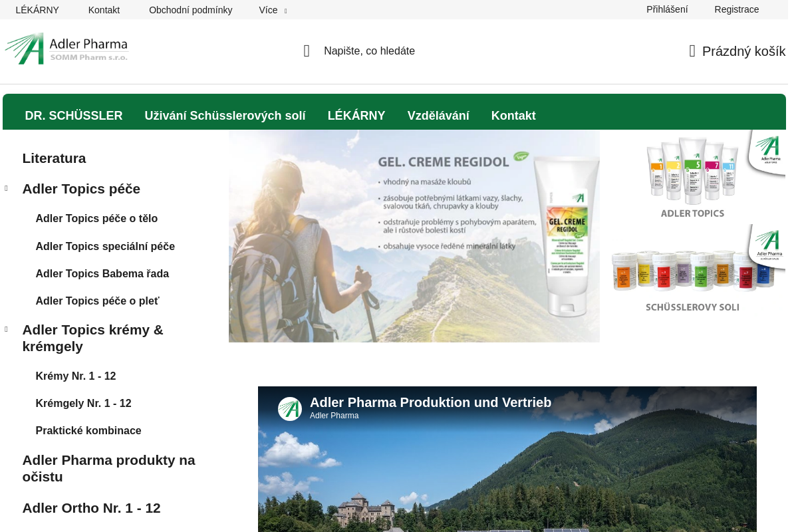The width and height of the screenshot is (798, 532).
Task: Open the shopping cart icon
Action: (x=692, y=51)
